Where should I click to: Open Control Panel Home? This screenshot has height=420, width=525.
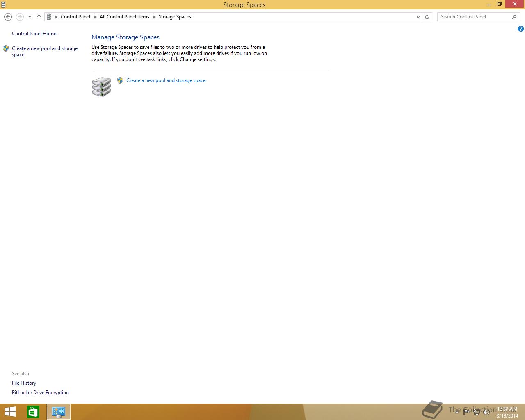[x=34, y=34]
